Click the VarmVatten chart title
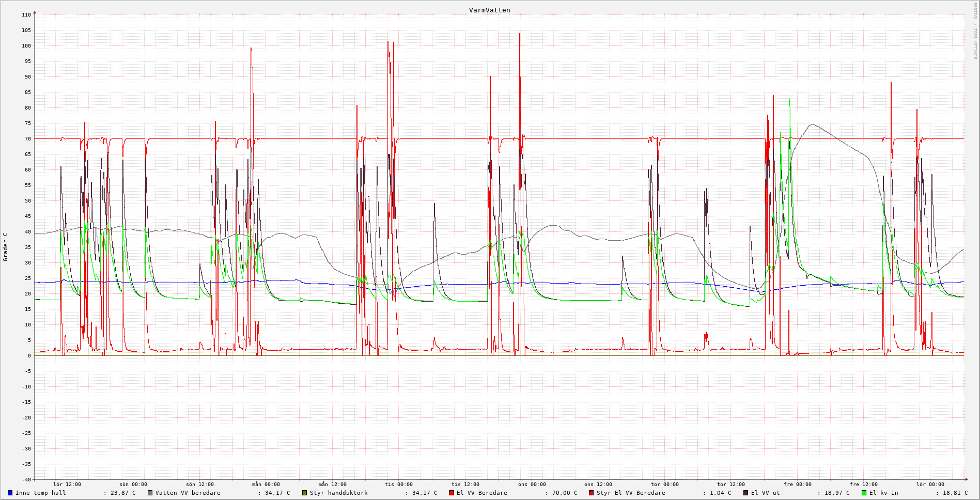Image resolution: width=980 pixels, height=500 pixels. pyautogui.click(x=489, y=10)
